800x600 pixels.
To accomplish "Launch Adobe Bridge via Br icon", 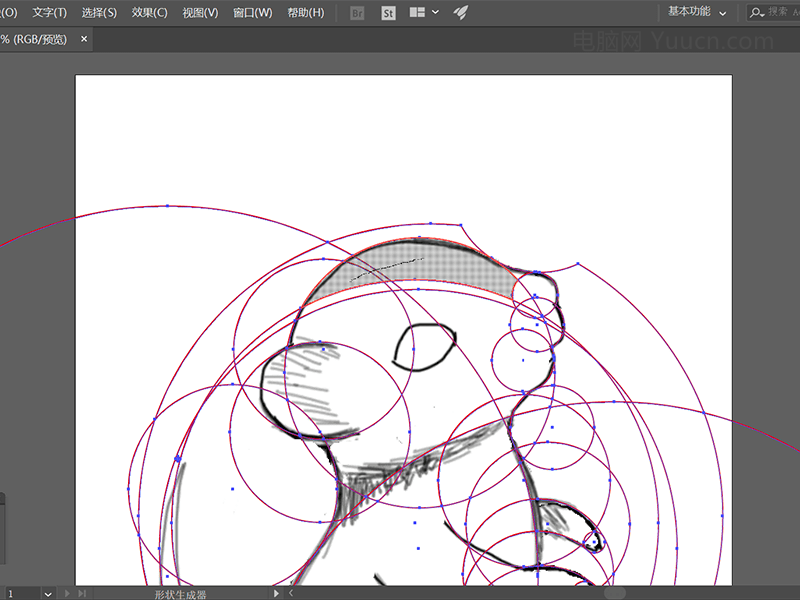I will tap(357, 13).
